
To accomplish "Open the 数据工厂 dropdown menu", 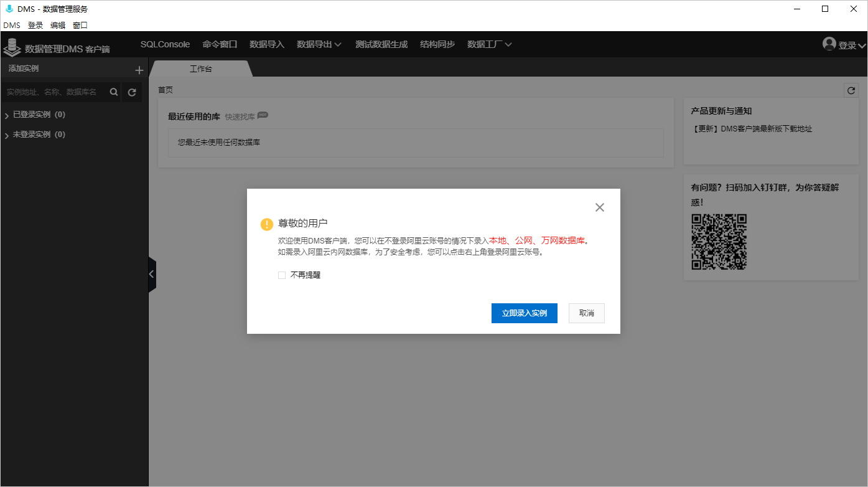I will pyautogui.click(x=490, y=44).
